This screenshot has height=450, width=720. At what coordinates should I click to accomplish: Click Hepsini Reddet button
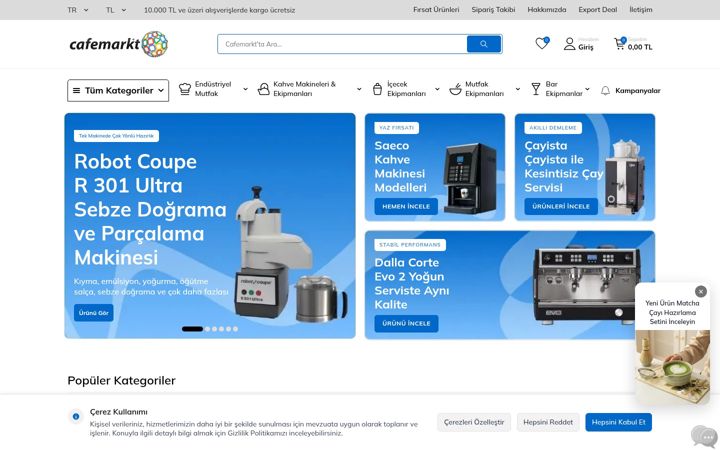click(x=548, y=422)
